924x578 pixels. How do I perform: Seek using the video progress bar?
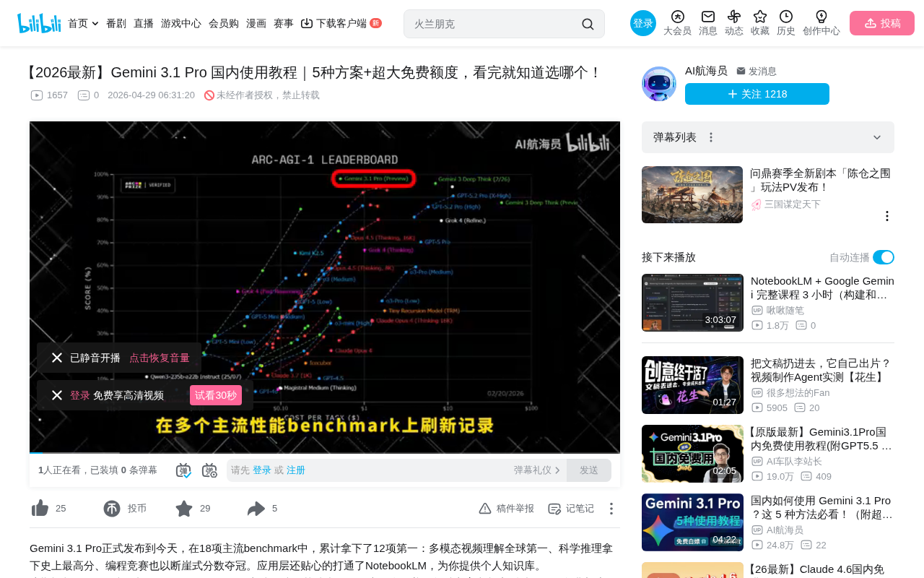click(325, 453)
